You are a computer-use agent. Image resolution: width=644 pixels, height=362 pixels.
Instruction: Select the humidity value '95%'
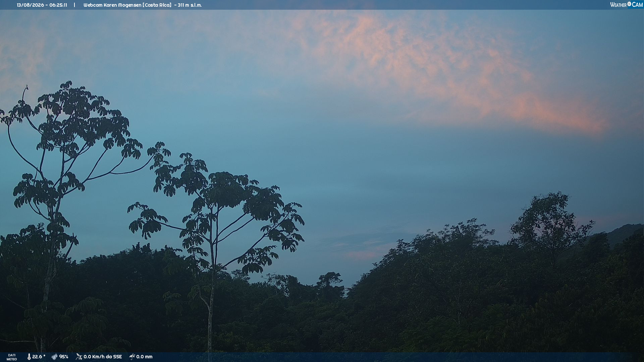64,357
